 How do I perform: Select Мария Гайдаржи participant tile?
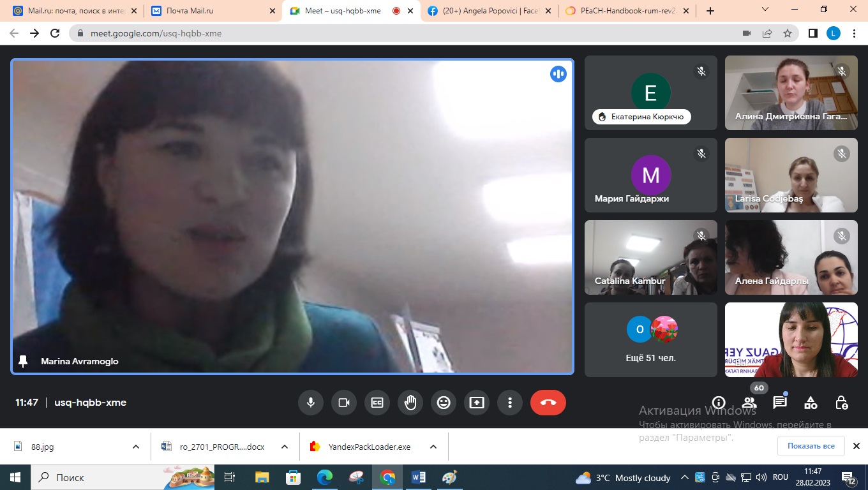(651, 175)
